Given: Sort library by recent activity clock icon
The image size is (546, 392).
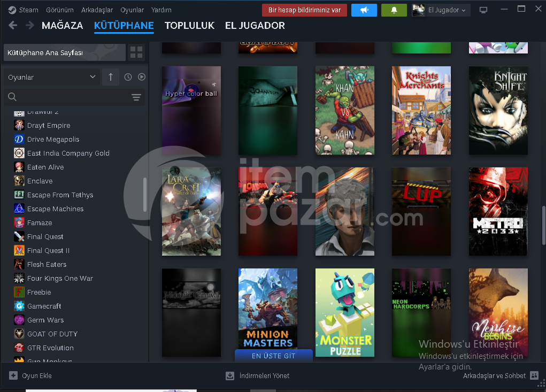Looking at the screenshot, I should pyautogui.click(x=128, y=77).
